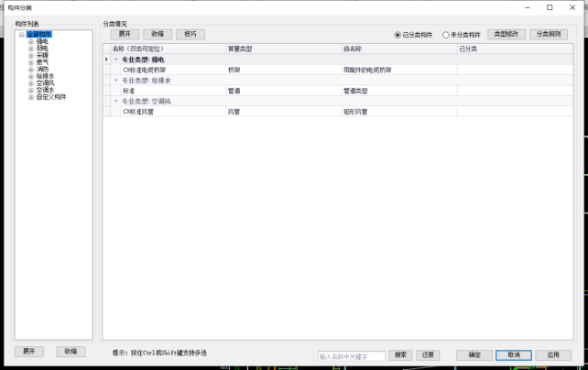Click the 应用 button
The width and height of the screenshot is (588, 370).
pos(552,354)
